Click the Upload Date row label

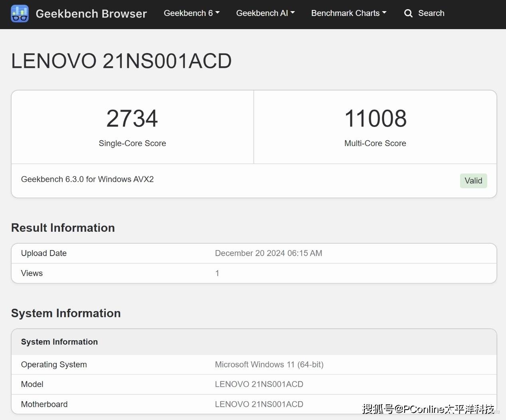(44, 253)
